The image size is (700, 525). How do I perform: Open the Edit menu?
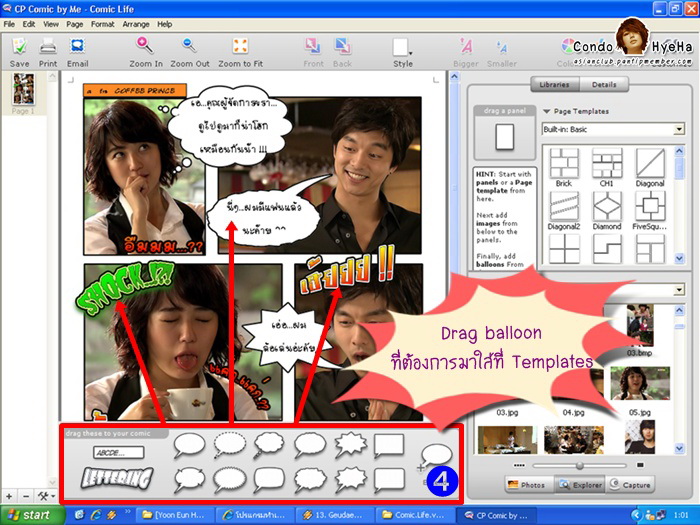(x=29, y=24)
